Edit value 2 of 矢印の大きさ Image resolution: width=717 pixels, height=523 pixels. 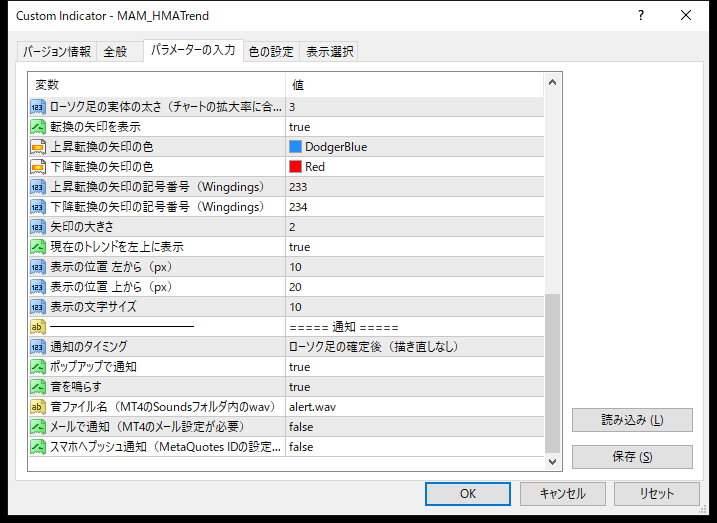[x=414, y=227]
